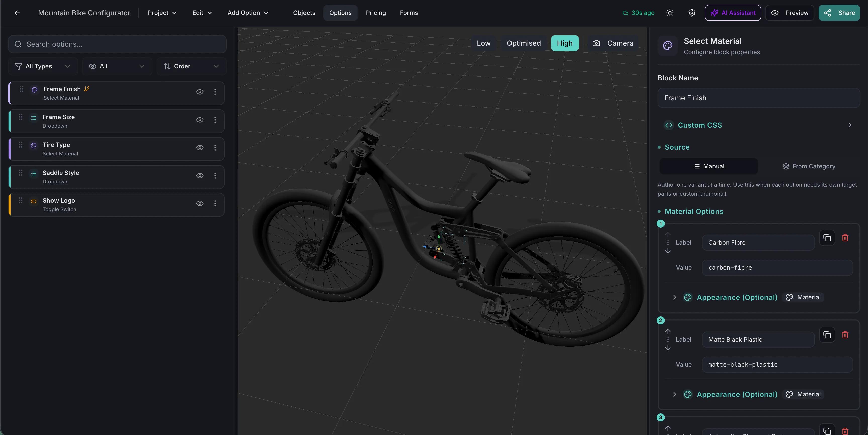Open the Show Logo more options menu
868x435 pixels.
point(215,203)
